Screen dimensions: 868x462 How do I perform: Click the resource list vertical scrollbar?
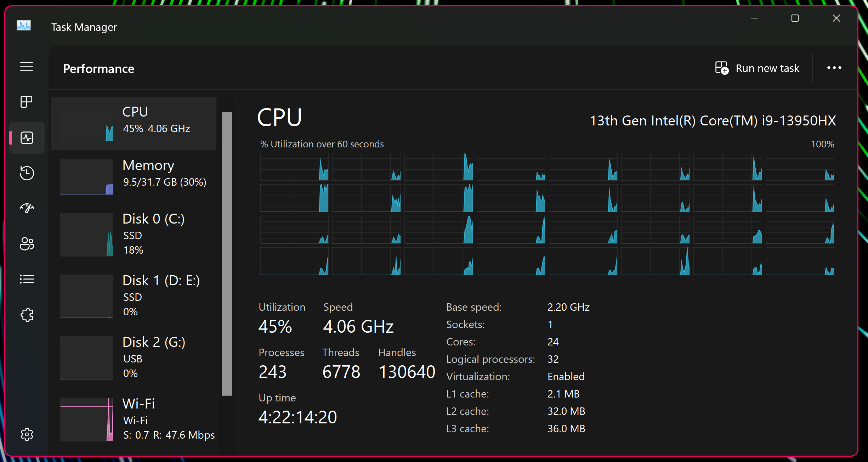pos(227,253)
